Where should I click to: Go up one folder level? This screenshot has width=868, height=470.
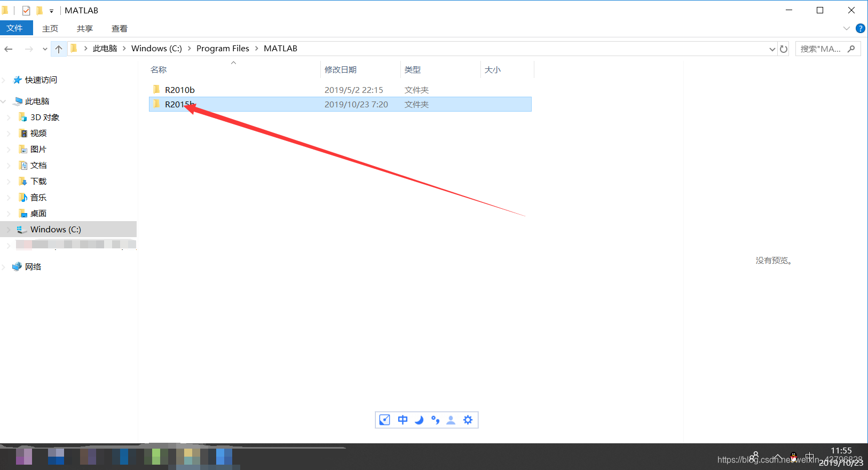[59, 49]
